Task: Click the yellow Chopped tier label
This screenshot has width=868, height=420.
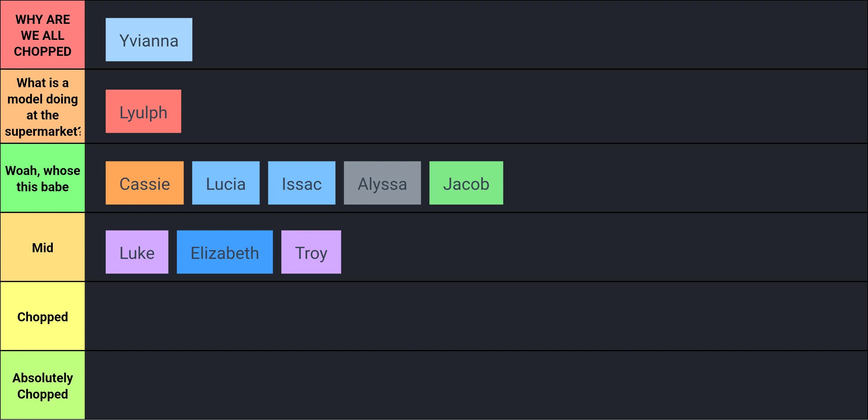Action: [x=42, y=317]
